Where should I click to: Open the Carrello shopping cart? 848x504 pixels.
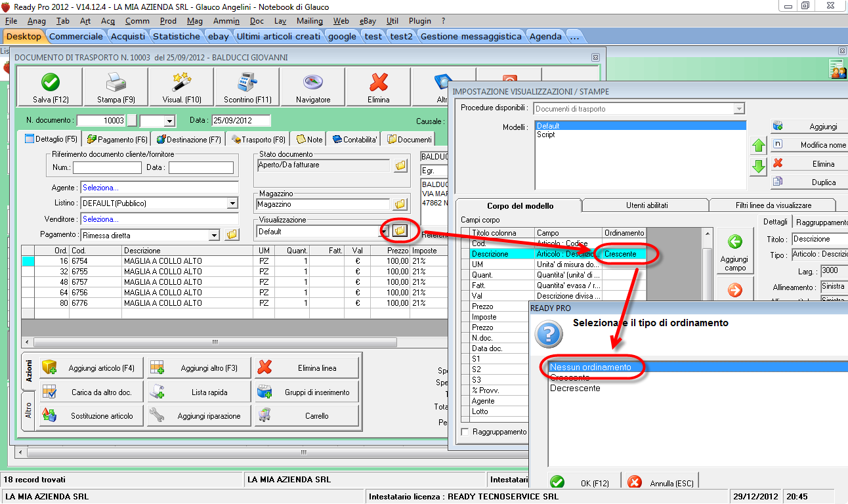pyautogui.click(x=307, y=415)
